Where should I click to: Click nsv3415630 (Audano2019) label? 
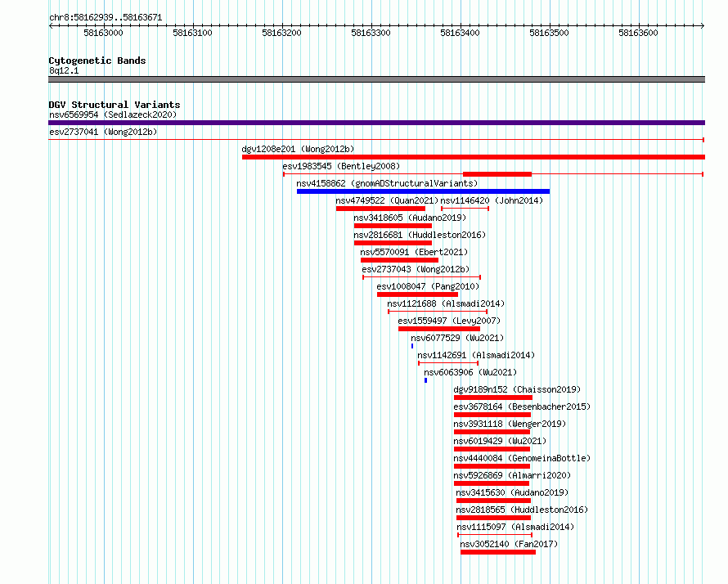(x=511, y=492)
